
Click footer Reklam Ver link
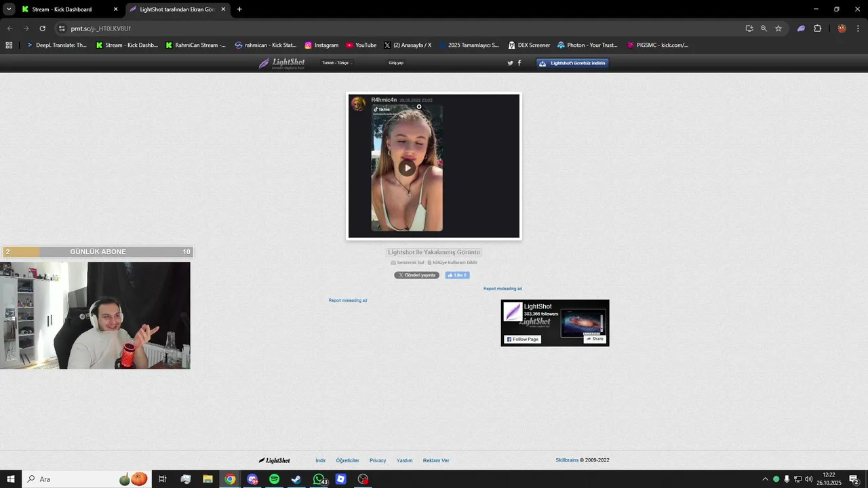click(x=436, y=460)
